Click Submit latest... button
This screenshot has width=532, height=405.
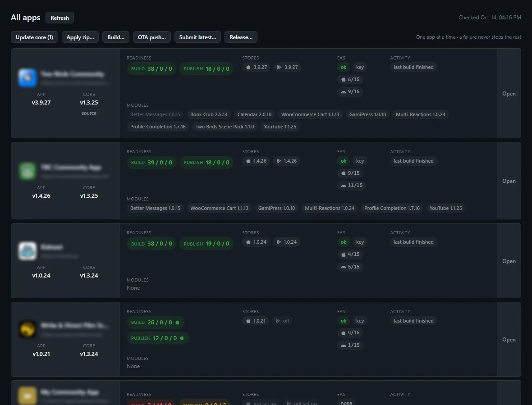(197, 37)
